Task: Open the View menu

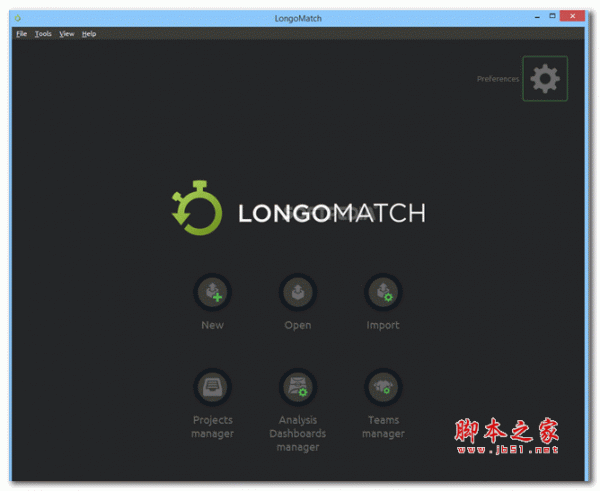Action: coord(67,34)
